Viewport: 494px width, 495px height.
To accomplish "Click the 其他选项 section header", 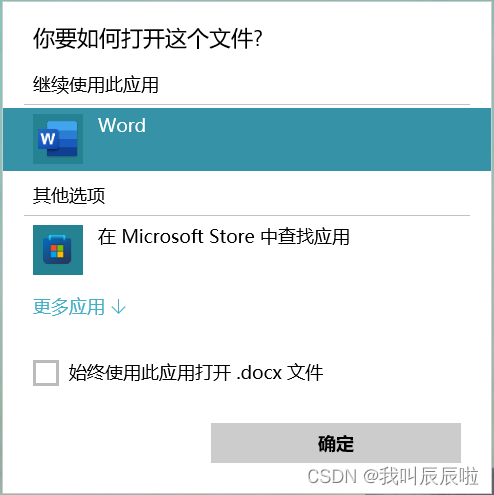I will click(69, 195).
